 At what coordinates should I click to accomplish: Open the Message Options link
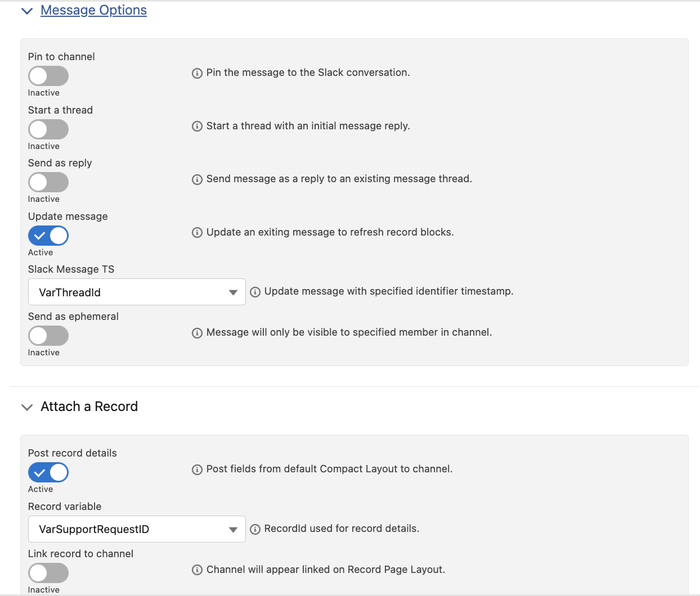point(93,10)
